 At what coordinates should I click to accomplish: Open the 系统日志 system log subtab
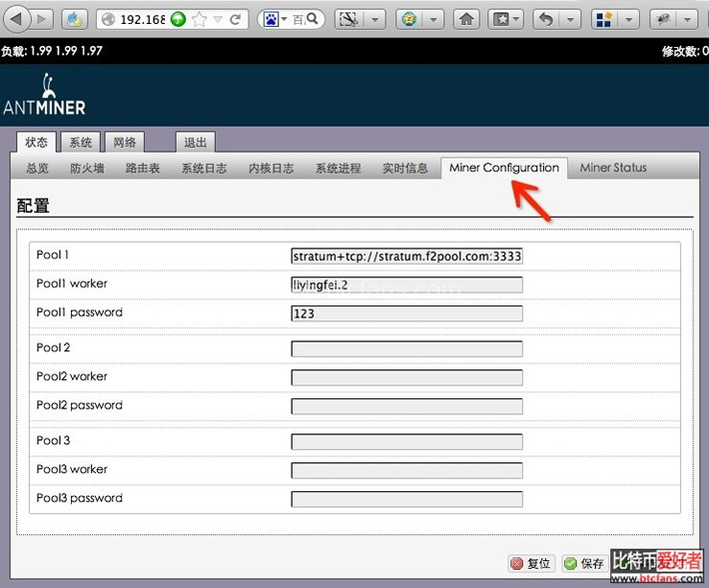pos(204,168)
